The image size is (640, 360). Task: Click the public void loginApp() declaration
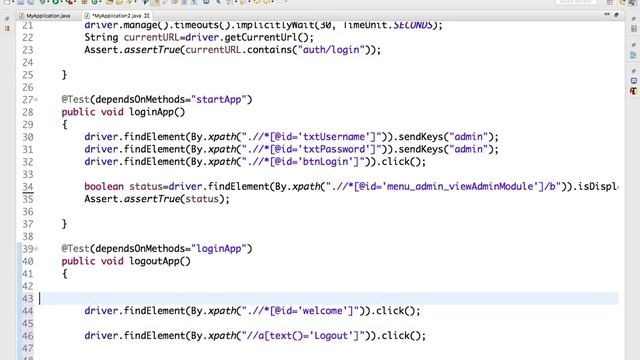click(123, 112)
